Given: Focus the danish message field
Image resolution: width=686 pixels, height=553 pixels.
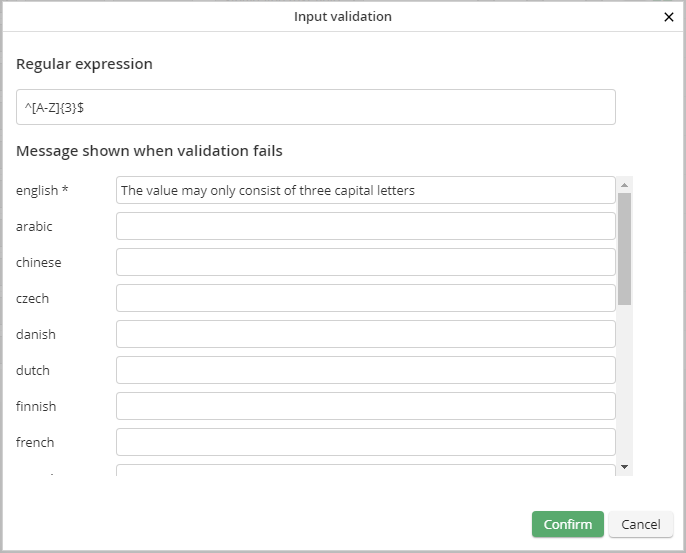Looking at the screenshot, I should click(366, 334).
